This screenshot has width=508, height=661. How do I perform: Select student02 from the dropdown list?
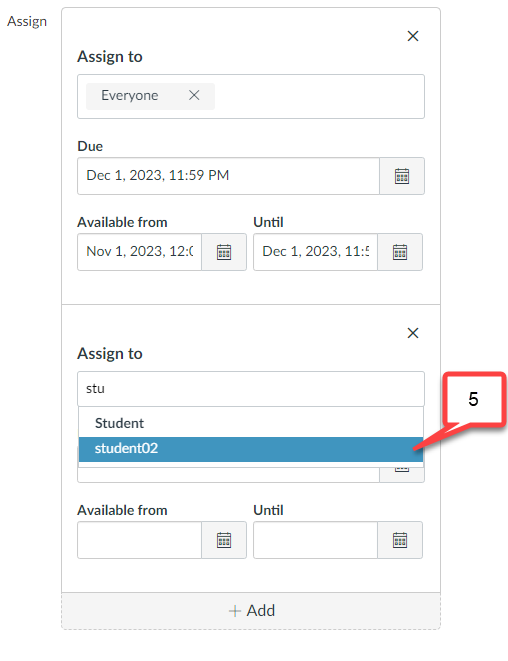251,449
